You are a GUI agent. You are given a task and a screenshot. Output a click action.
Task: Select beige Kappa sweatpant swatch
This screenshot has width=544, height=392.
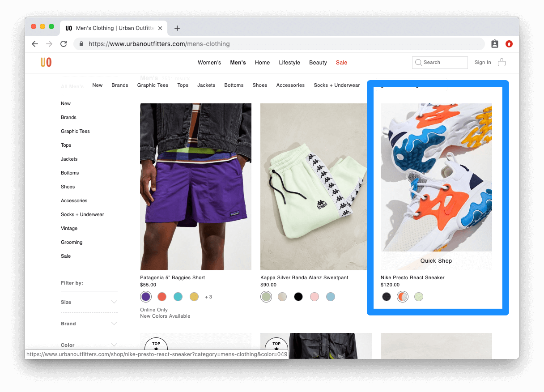click(282, 297)
